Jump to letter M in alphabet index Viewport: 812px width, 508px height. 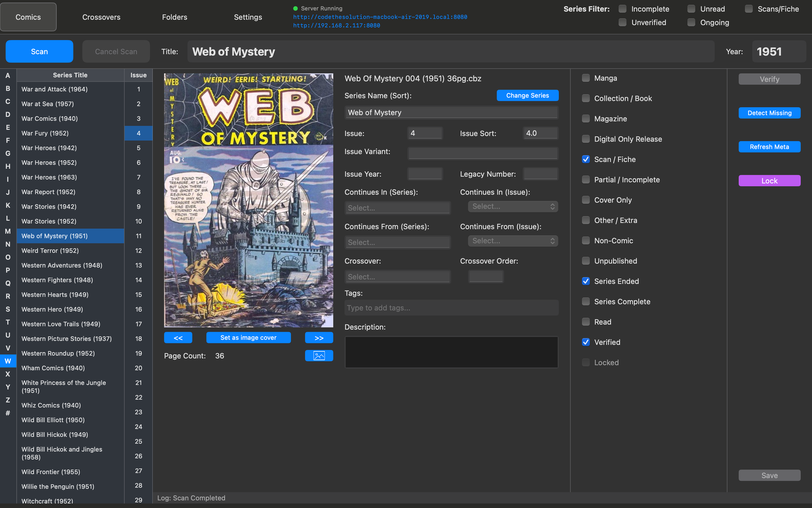point(8,231)
